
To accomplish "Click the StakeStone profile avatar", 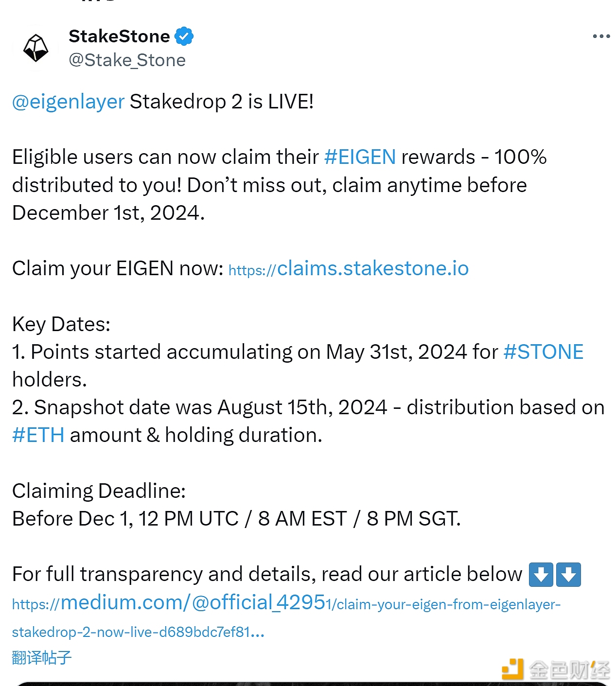I will tap(35, 48).
